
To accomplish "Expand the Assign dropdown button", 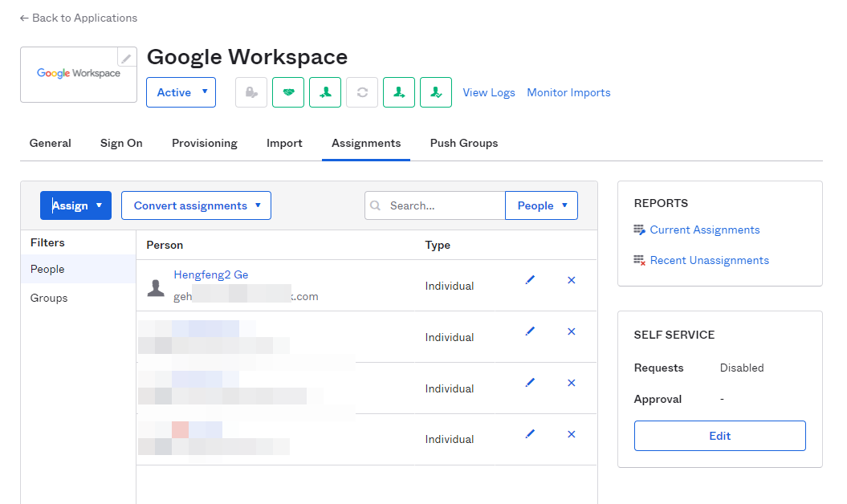I will click(x=77, y=205).
